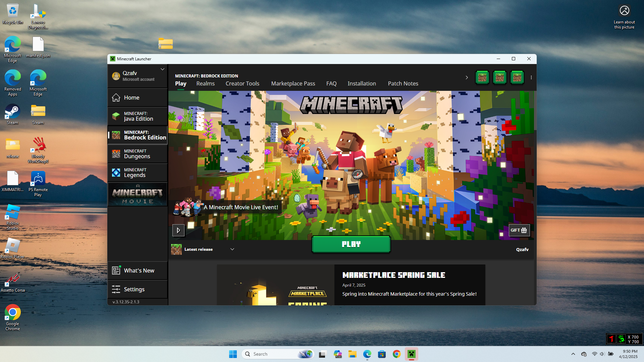Click the first grass block icon in header
Viewport: 644px width, 362px height.
click(x=482, y=77)
